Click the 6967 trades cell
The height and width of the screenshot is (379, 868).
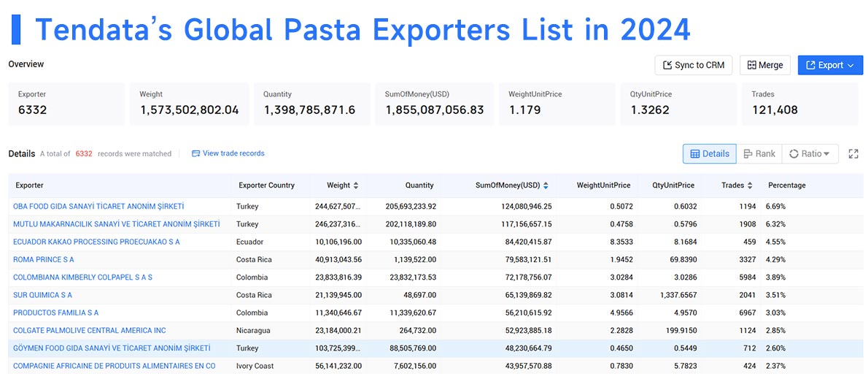click(x=747, y=313)
